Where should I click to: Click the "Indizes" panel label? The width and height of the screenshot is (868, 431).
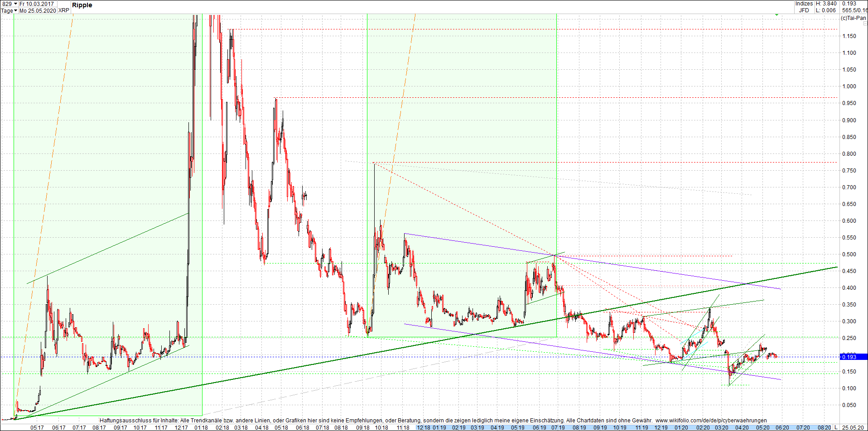804,3
